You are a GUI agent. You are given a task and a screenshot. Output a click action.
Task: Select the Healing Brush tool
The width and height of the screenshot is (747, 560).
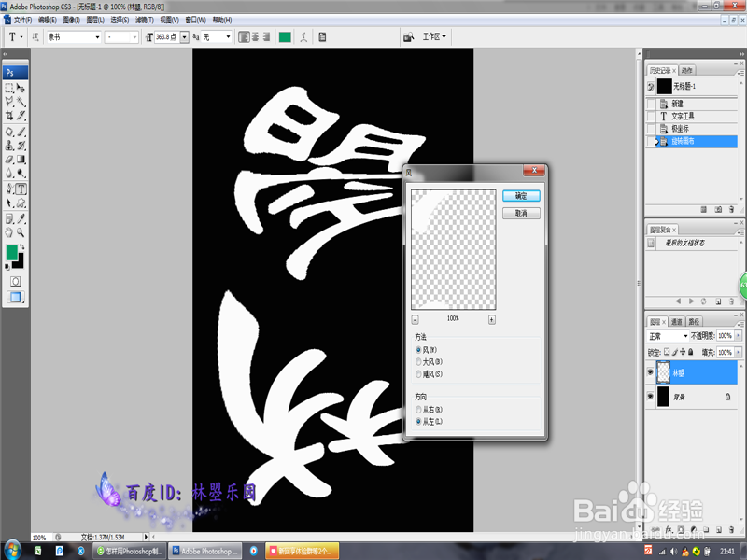(9, 132)
